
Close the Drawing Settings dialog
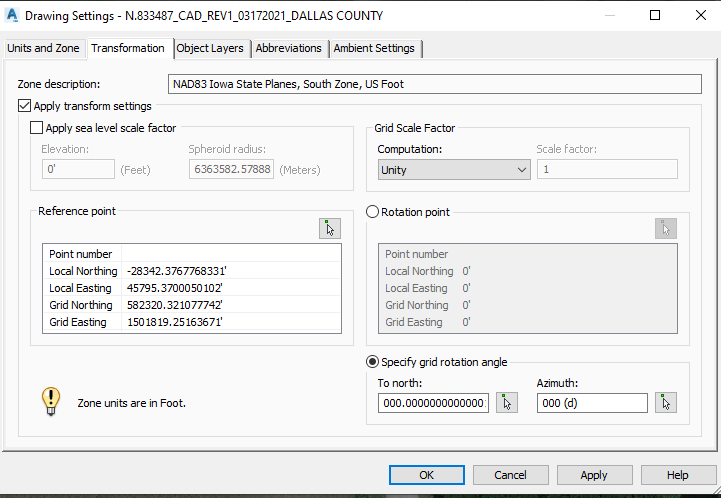700,15
